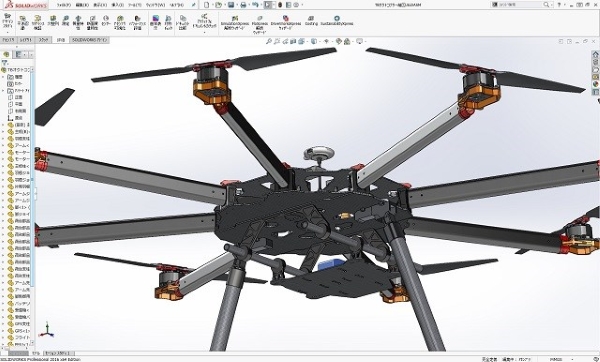Open the first menu in the menu bar
This screenshot has height=362, width=600.
pos(64,5)
